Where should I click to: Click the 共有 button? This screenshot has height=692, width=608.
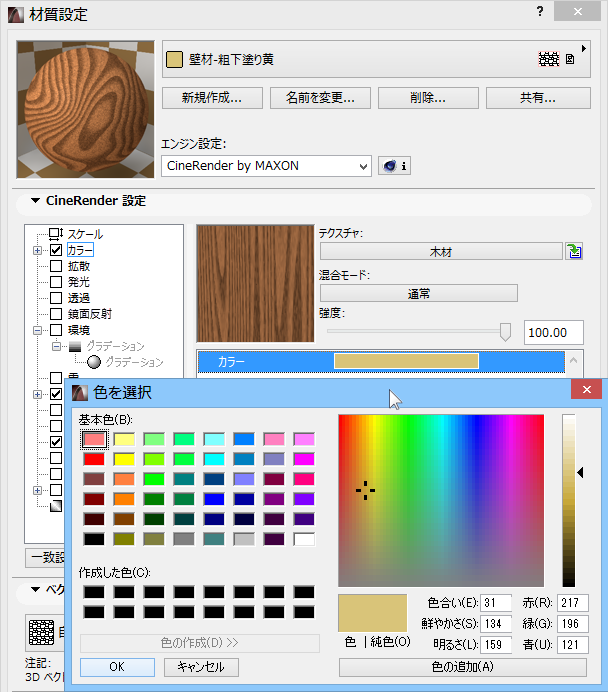point(538,98)
